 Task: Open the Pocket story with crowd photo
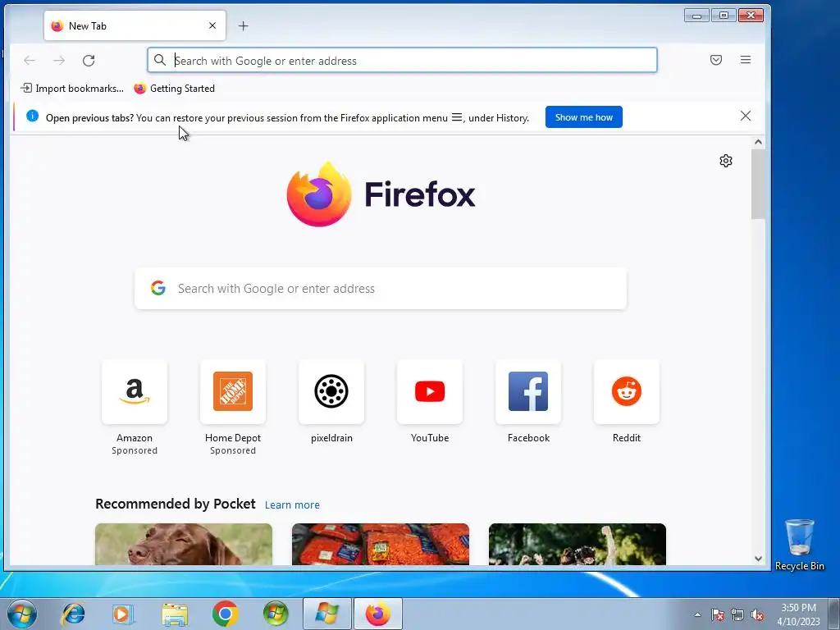click(577, 545)
